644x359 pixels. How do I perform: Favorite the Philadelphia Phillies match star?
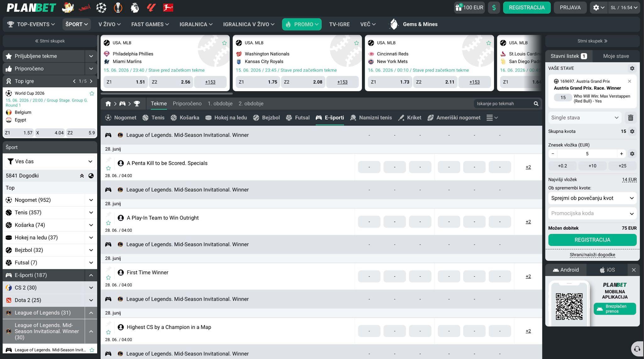224,43
